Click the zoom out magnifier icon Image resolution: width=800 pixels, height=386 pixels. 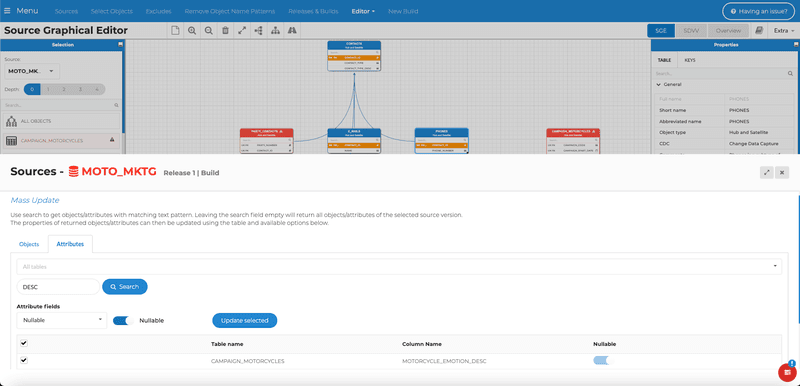coord(209,31)
